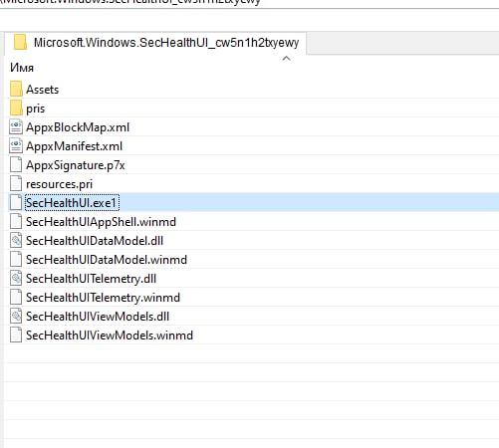Select the resources.pri file icon
499x448 pixels.
16,184
